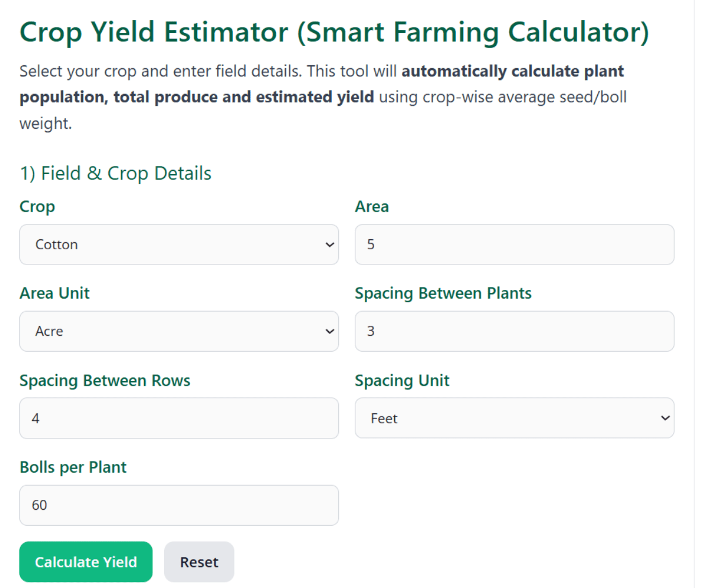Click the 'Area Unit' label

55,293
